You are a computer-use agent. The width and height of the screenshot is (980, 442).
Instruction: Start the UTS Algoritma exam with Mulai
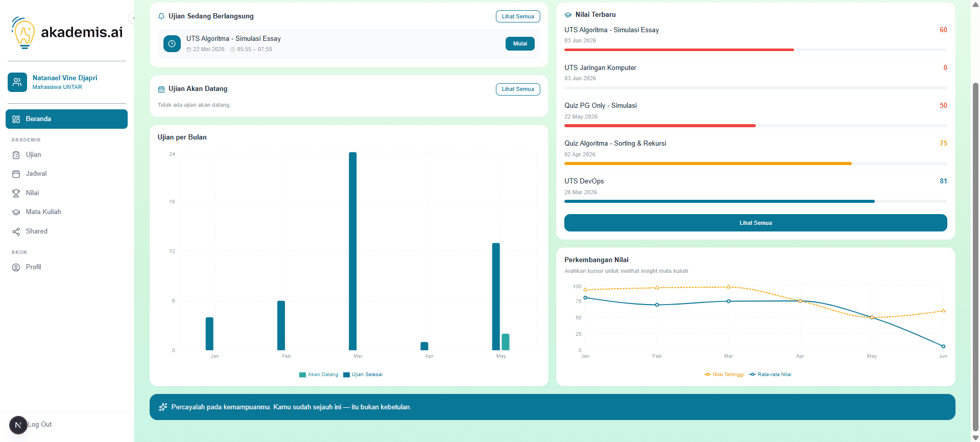point(520,44)
